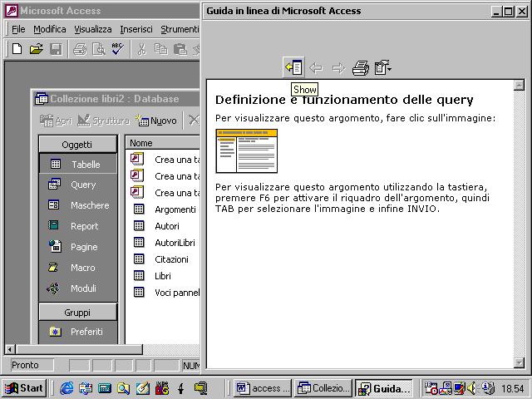Screen dimensions: 532x399
Task: Click the clock showing 18.54
Action: point(513,388)
